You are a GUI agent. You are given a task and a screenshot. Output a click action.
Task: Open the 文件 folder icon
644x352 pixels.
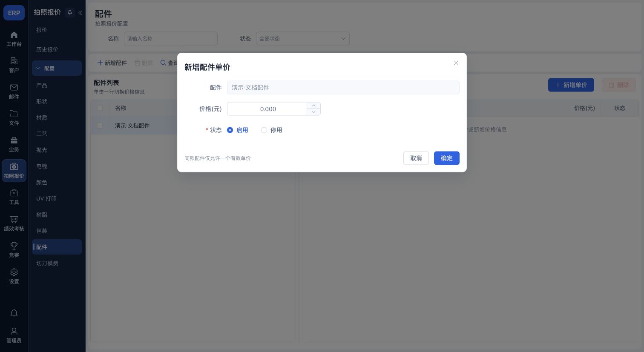[x=14, y=114]
